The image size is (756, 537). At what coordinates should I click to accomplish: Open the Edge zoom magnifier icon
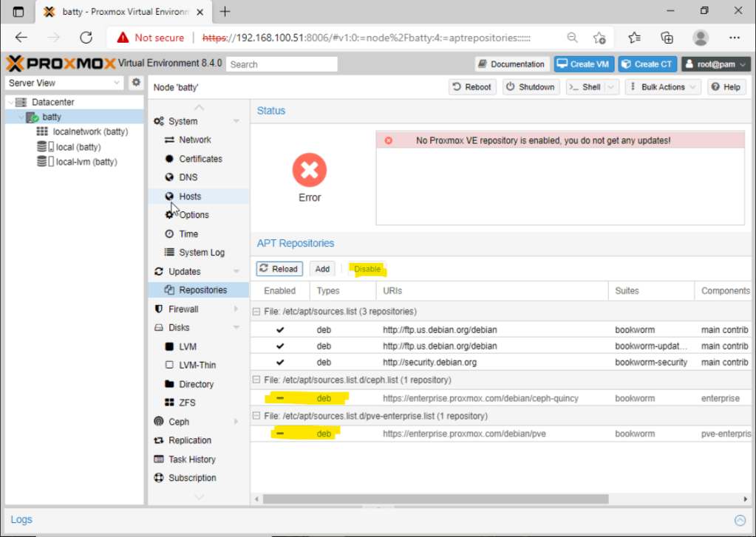coord(572,37)
